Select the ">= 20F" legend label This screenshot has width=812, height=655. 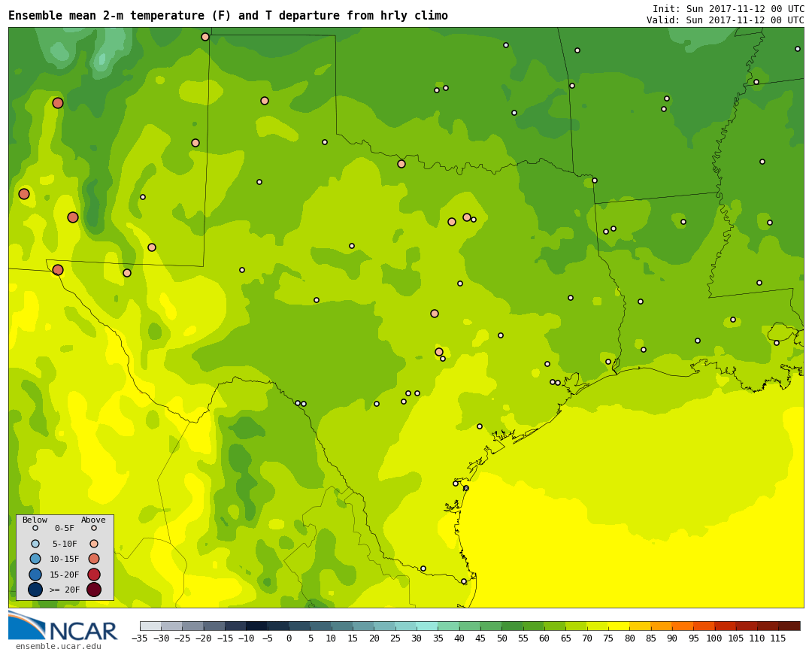65,590
